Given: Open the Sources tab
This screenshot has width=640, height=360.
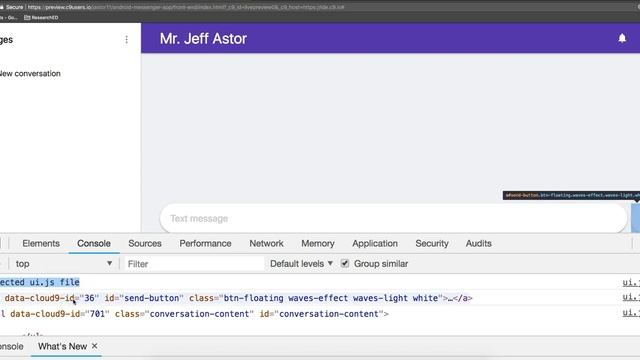Looking at the screenshot, I should point(145,243).
